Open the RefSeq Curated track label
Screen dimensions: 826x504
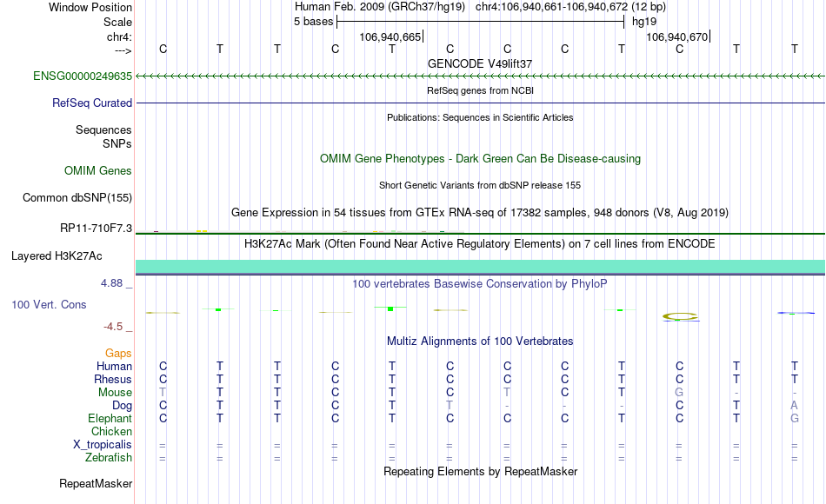coord(92,103)
